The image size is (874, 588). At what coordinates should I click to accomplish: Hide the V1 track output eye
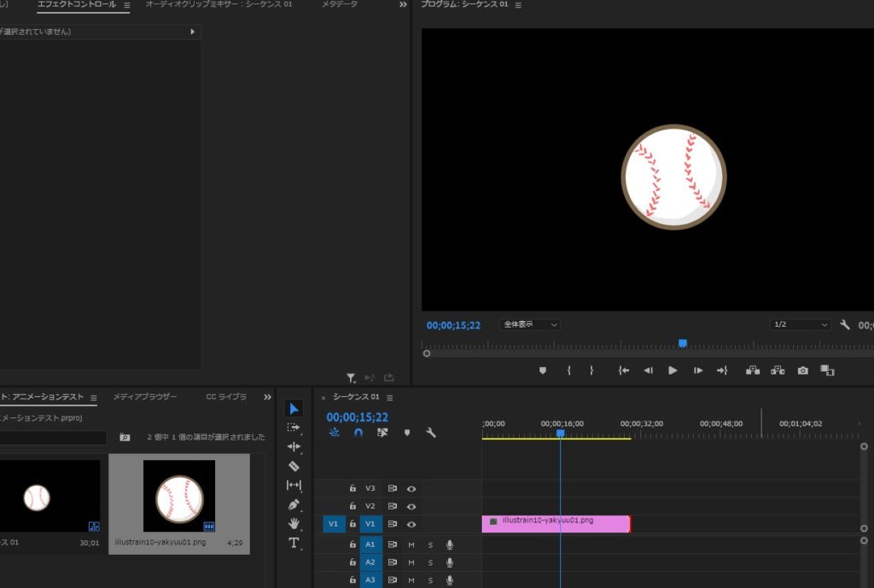pyautogui.click(x=411, y=524)
